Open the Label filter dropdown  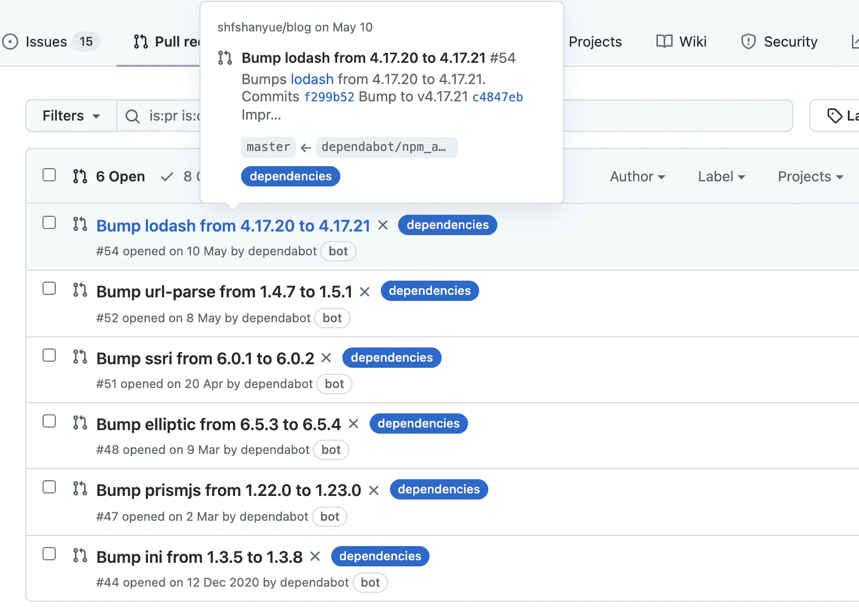(721, 176)
